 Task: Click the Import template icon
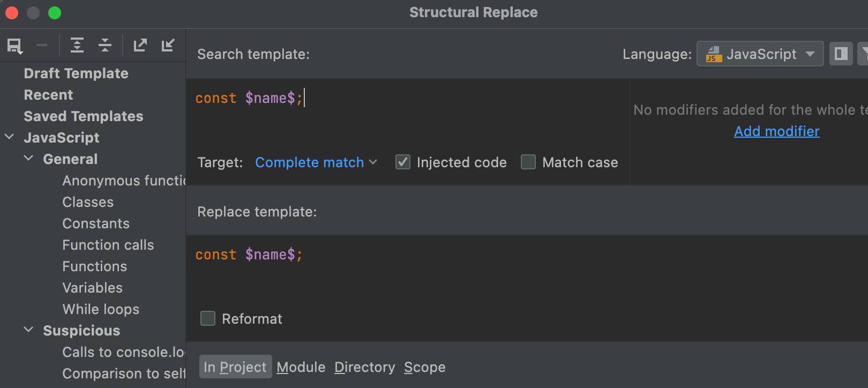pyautogui.click(x=168, y=45)
